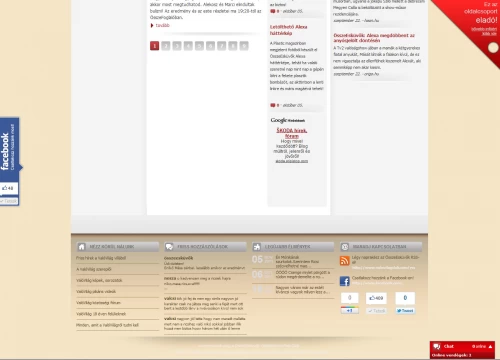The width and height of the screenshot is (500, 360).
Task: Like the page with the footer Tetszik button
Action: click(376, 311)
